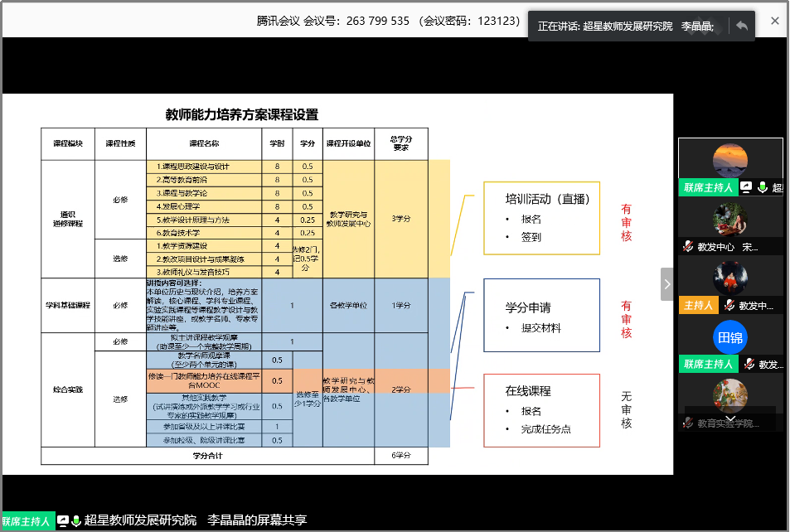Select the sunset avatar participant thumbnail

730,161
